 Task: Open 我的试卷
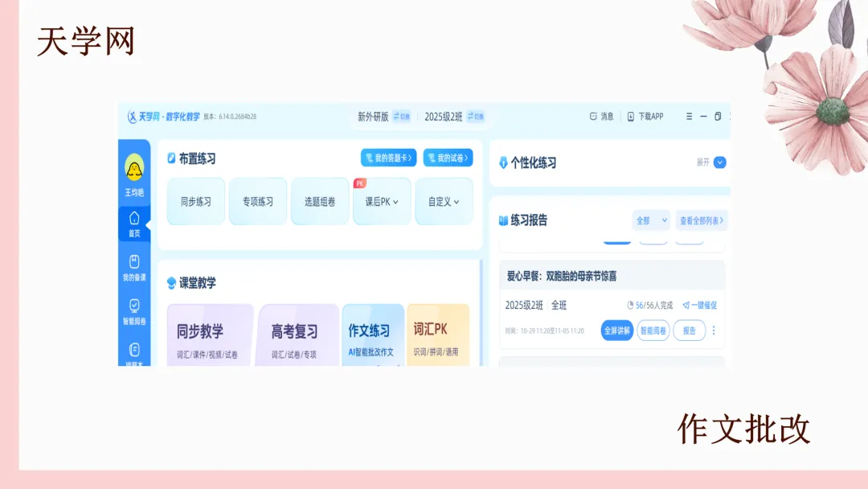point(448,158)
